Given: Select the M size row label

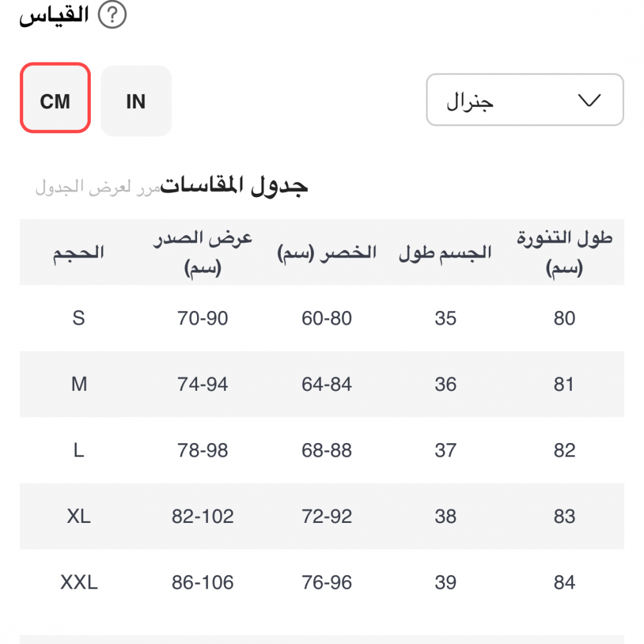Looking at the screenshot, I should click(x=79, y=384).
